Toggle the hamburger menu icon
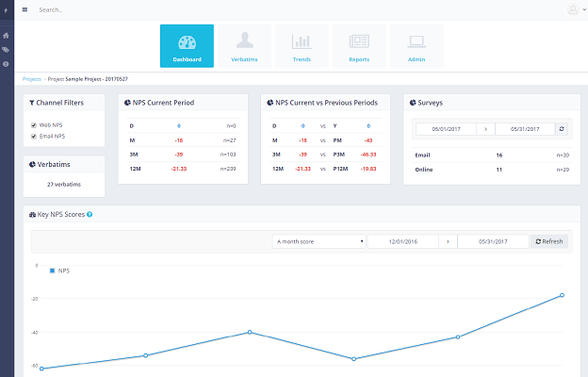The image size is (588, 377). tap(24, 9)
